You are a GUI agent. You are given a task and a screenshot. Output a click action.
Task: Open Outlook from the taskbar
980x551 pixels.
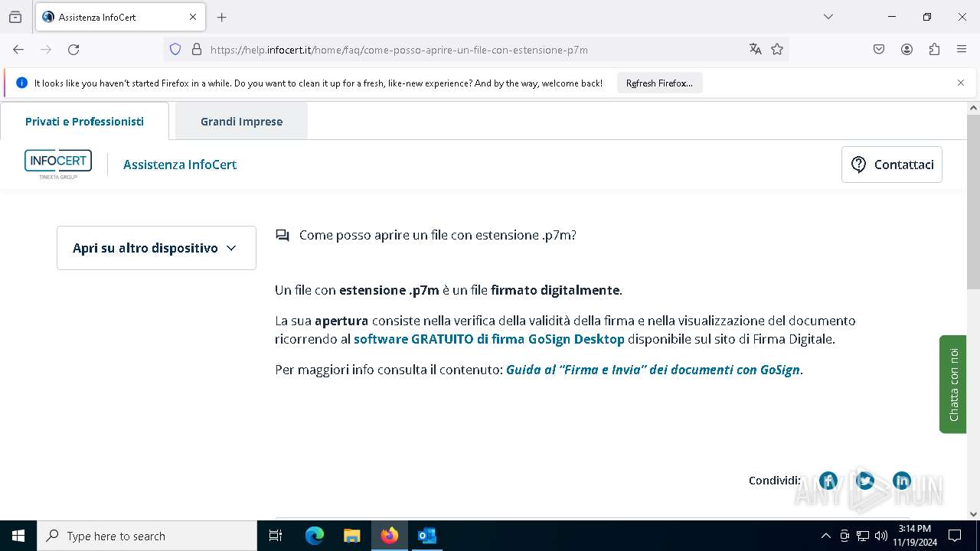click(427, 536)
